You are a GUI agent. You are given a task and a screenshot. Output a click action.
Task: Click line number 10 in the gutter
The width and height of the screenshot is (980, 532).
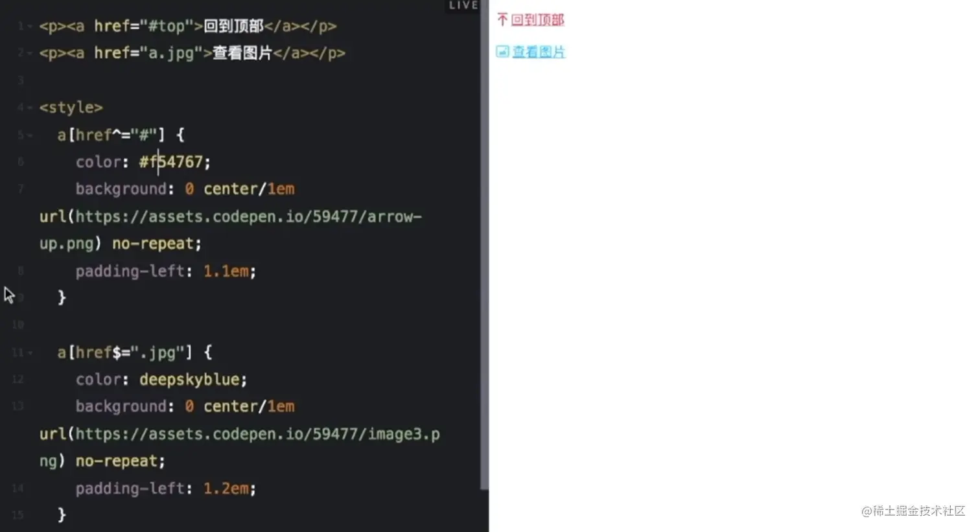click(17, 325)
